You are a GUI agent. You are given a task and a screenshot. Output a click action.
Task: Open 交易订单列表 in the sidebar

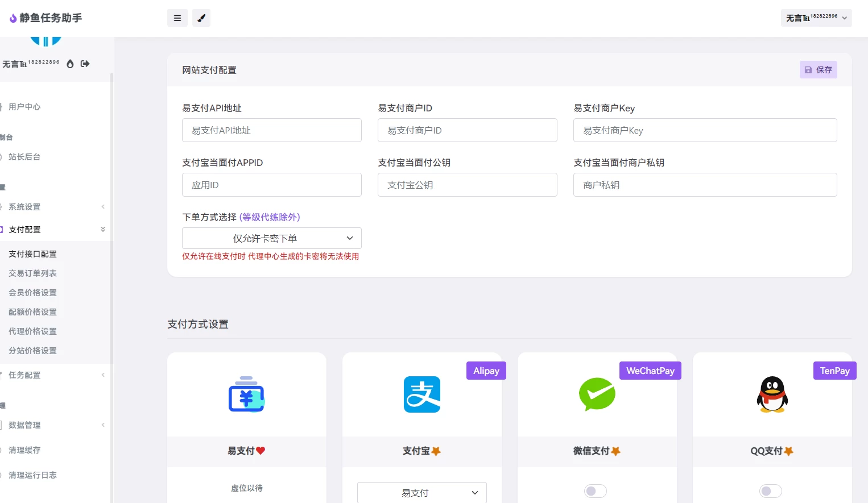pos(33,273)
